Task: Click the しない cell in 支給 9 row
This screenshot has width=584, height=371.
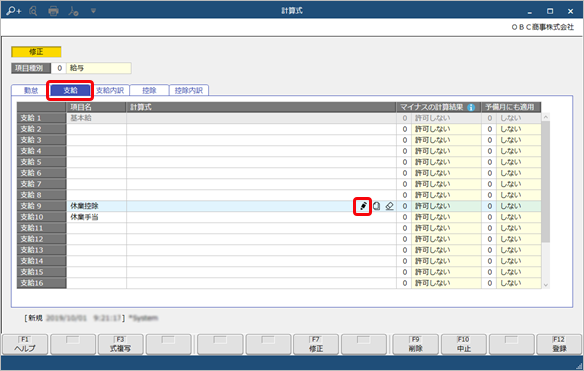Action: pyautogui.click(x=519, y=206)
